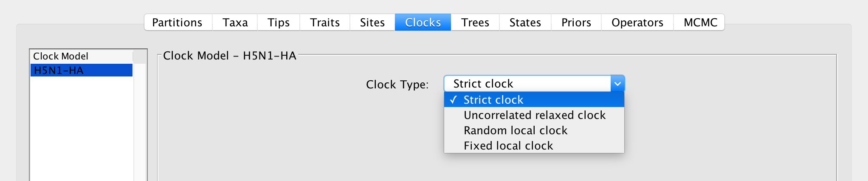Open the MCMC tab
This screenshot has height=181, width=868.
[x=699, y=23]
